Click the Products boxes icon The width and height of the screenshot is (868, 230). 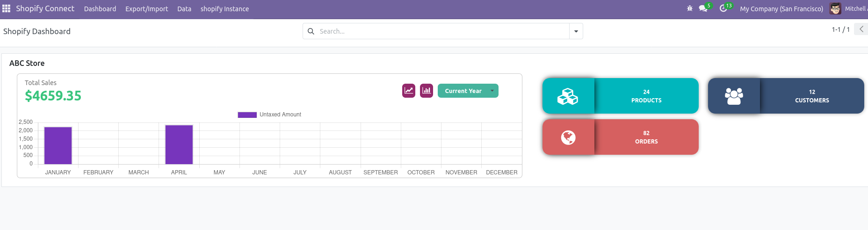click(x=568, y=96)
